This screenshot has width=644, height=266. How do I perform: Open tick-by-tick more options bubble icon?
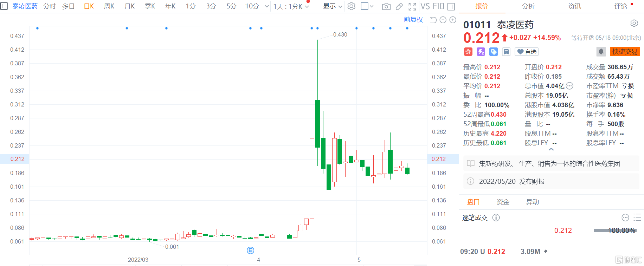pyautogui.click(x=625, y=218)
